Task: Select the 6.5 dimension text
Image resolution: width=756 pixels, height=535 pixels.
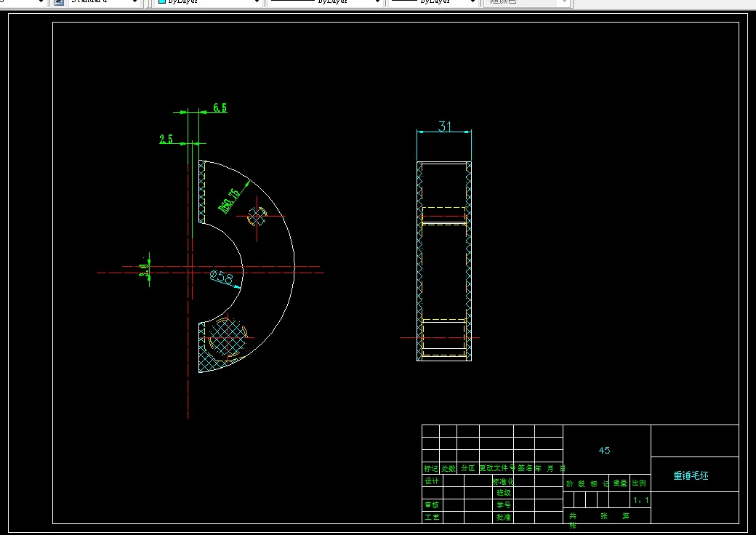Action: (x=220, y=108)
